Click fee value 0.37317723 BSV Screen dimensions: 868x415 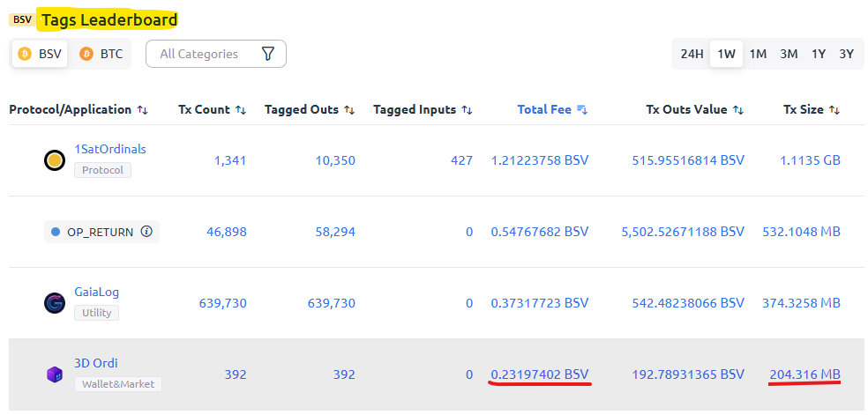pyautogui.click(x=540, y=303)
